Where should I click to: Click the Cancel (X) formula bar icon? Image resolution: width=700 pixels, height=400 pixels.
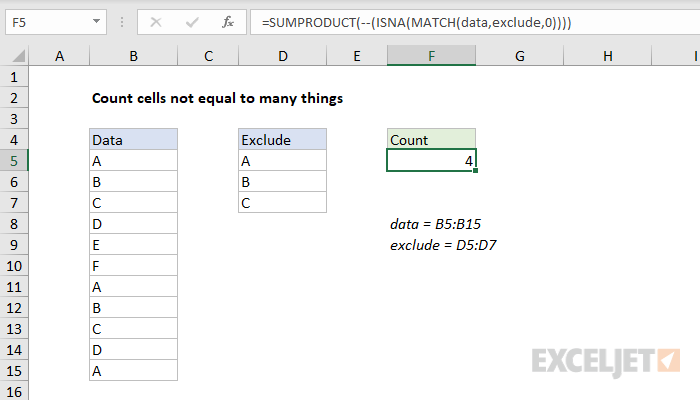pos(155,21)
